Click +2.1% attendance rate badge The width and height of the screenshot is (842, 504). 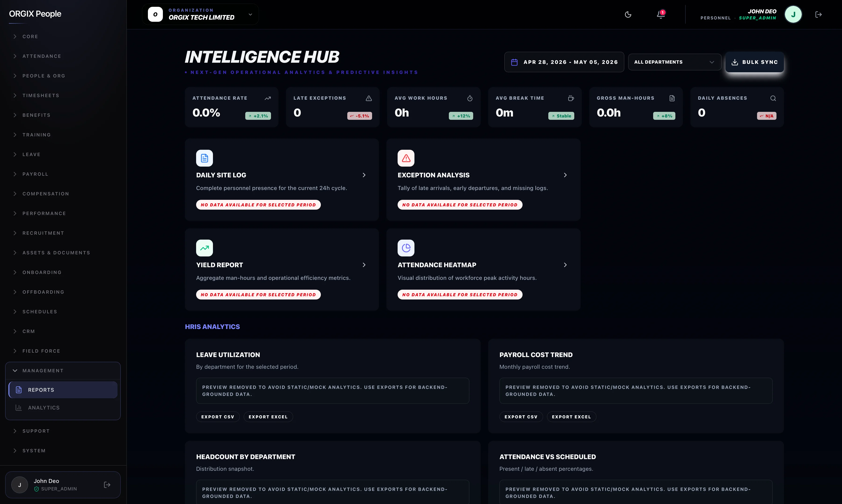point(258,116)
